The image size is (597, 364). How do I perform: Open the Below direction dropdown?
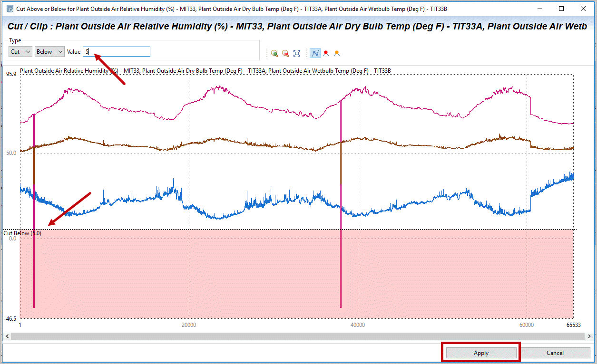[49, 51]
